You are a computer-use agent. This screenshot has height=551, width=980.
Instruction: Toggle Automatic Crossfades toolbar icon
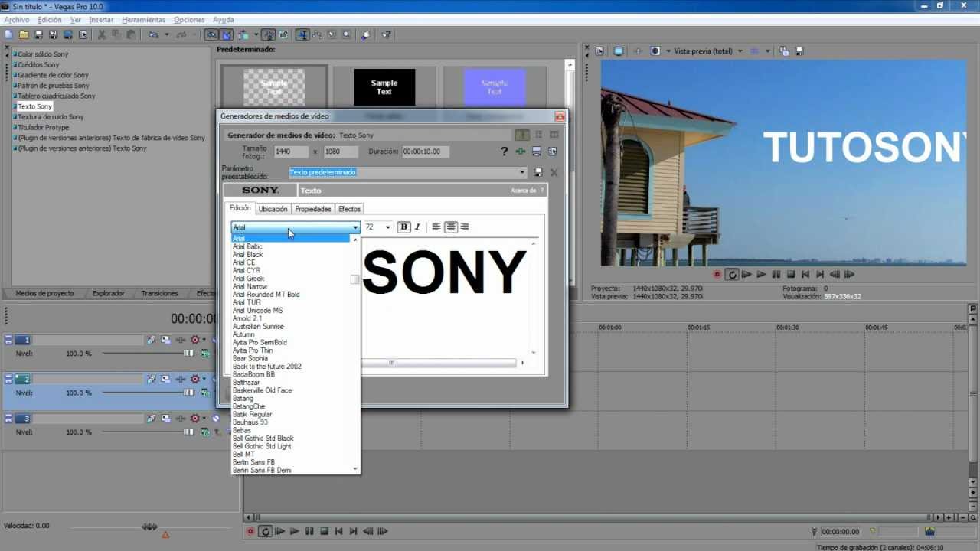[227, 34]
